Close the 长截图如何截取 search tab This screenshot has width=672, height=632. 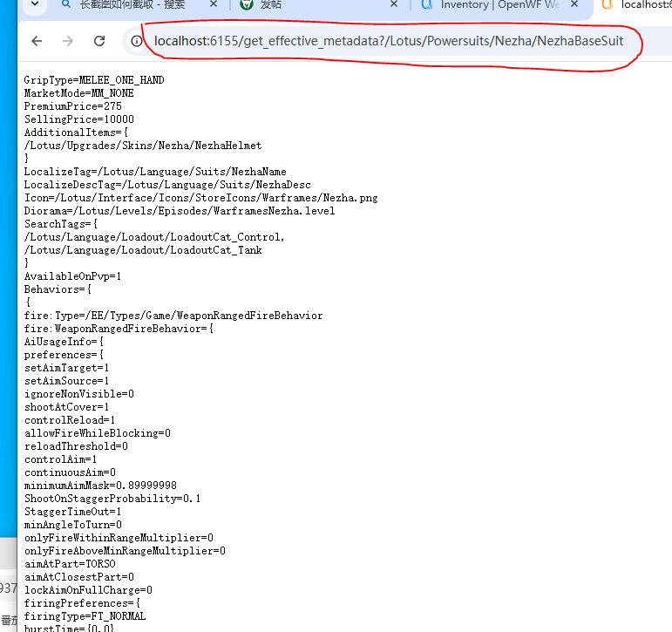pos(214,5)
